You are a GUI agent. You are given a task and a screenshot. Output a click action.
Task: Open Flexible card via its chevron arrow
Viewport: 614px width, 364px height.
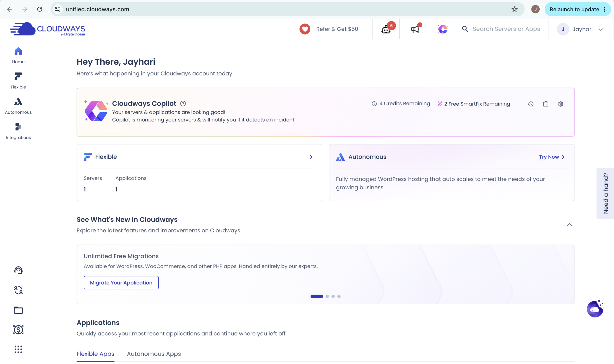(311, 157)
